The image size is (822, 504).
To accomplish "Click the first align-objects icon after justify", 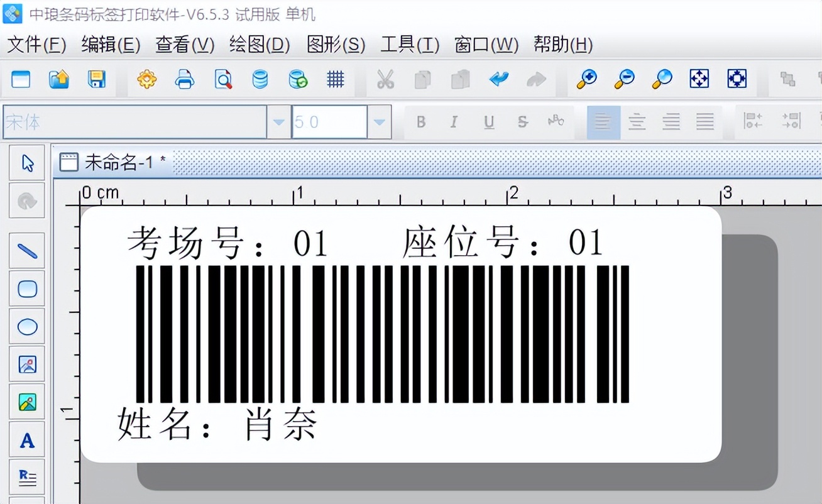I will coord(753,122).
